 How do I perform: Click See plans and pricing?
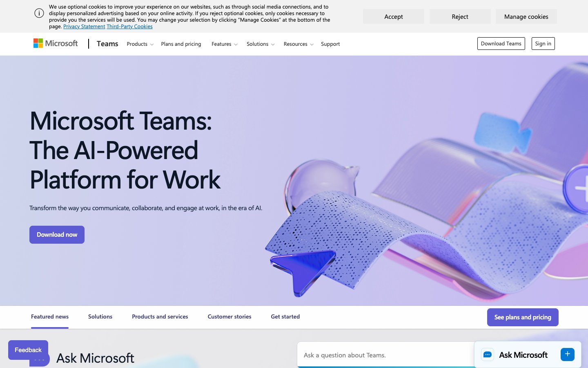[523, 317]
